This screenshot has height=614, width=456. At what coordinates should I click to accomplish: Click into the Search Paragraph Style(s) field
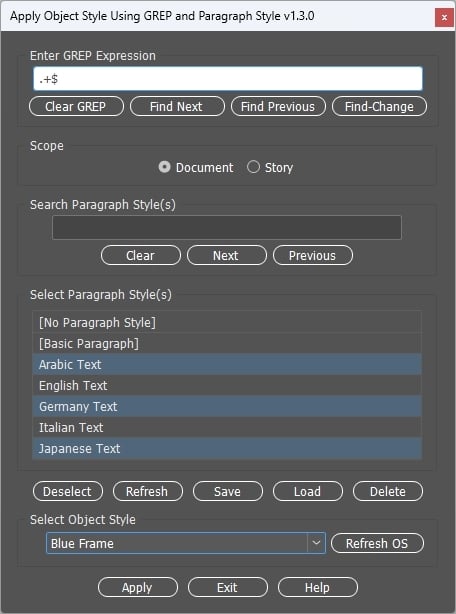coord(227,227)
